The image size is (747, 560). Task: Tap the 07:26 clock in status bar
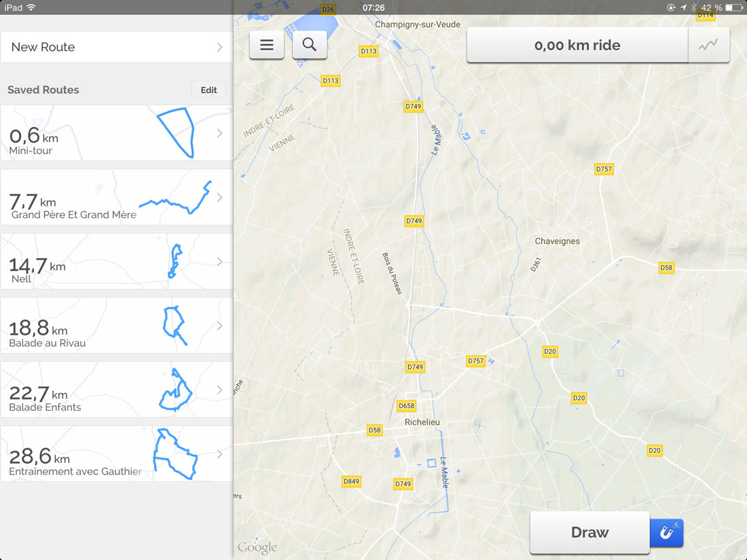pos(373,7)
